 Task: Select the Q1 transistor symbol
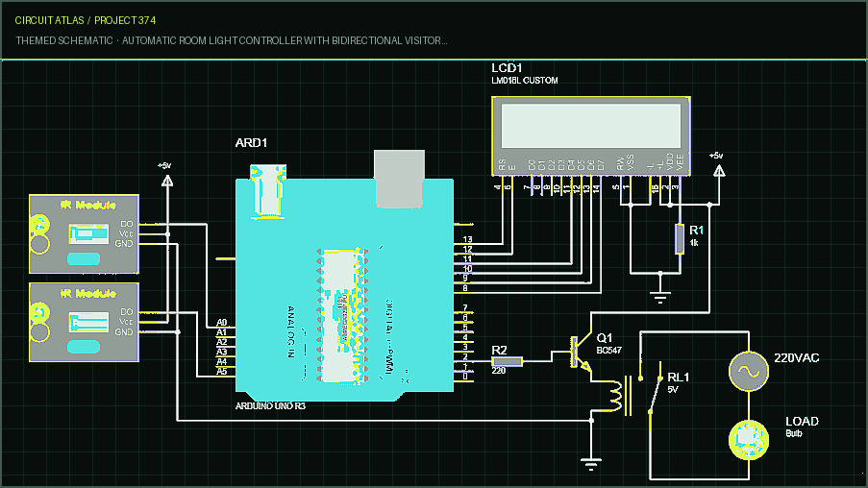(x=580, y=352)
